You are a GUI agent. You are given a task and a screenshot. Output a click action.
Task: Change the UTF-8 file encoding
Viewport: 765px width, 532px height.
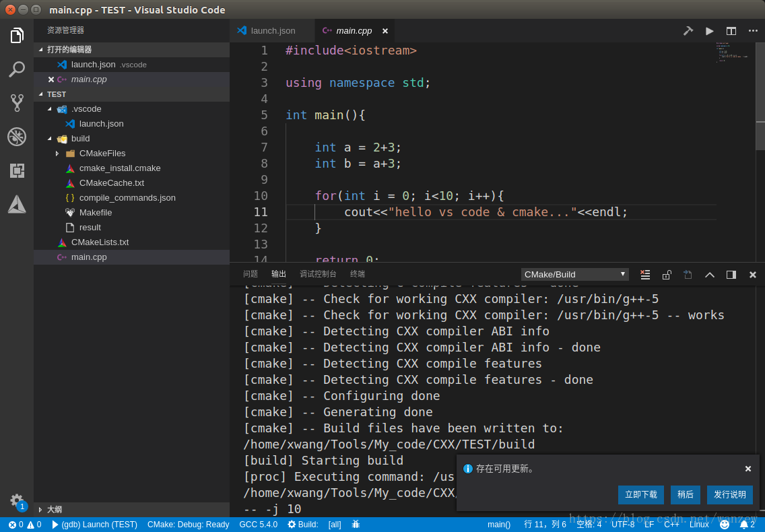point(623,525)
